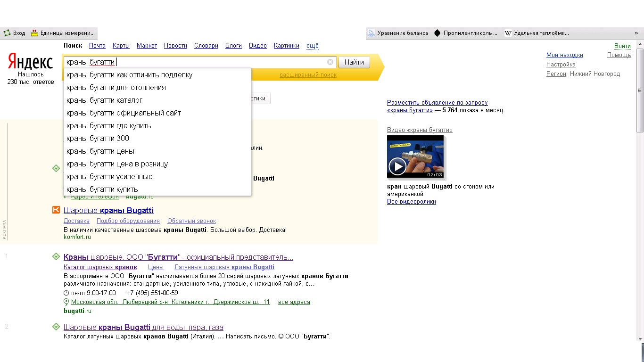This screenshot has height=362, width=644.
Task: Switch to the Новости tab
Action: 175,46
